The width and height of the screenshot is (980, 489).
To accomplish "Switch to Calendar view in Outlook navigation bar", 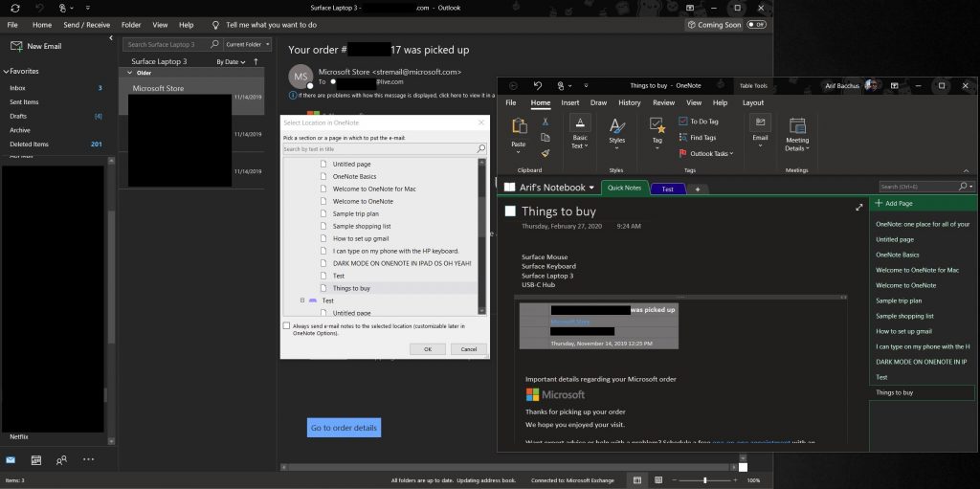I will pos(36,460).
